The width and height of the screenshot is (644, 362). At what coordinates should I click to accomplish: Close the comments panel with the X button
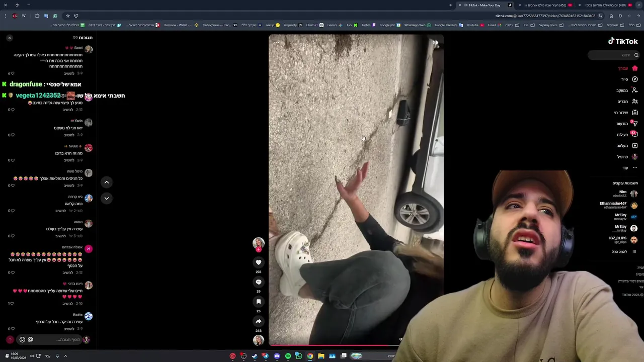click(9, 38)
